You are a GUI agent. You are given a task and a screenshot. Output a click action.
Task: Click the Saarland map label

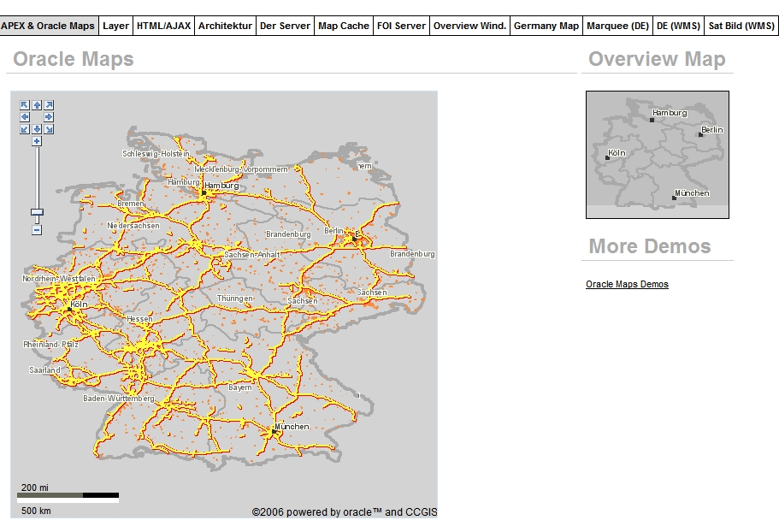pyautogui.click(x=44, y=370)
